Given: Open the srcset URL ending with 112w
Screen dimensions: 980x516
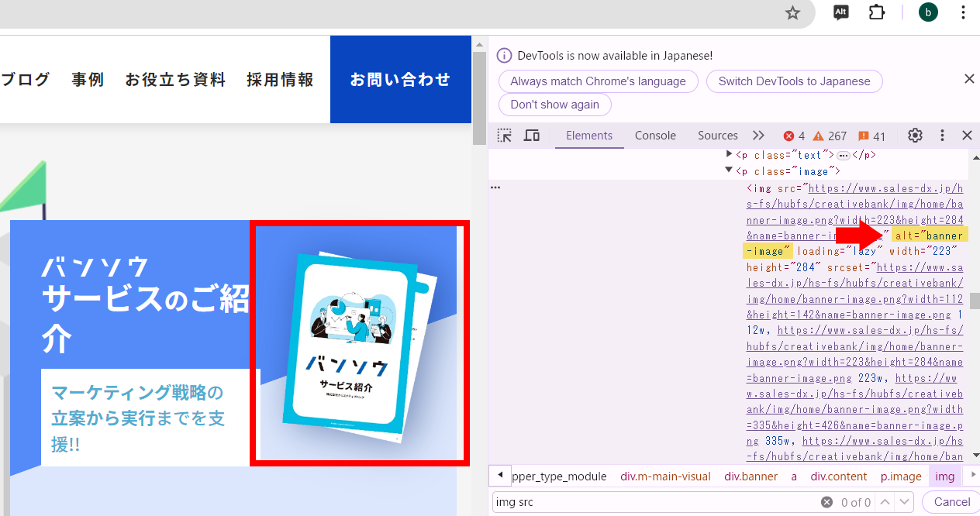Looking at the screenshot, I should tap(856, 291).
